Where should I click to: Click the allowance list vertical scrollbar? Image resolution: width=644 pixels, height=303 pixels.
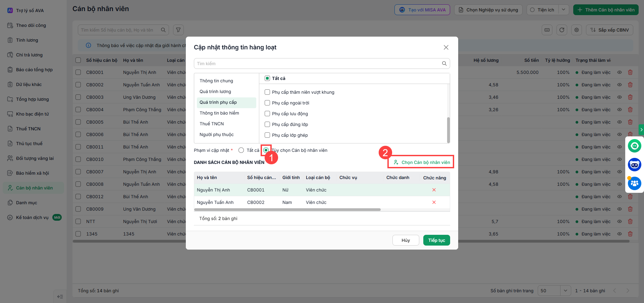(448, 130)
